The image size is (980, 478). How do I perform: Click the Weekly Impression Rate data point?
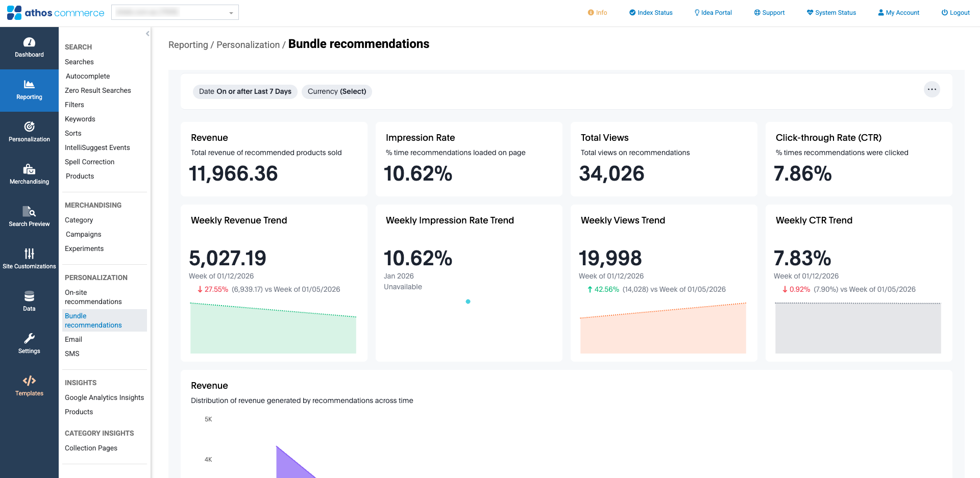(x=468, y=301)
